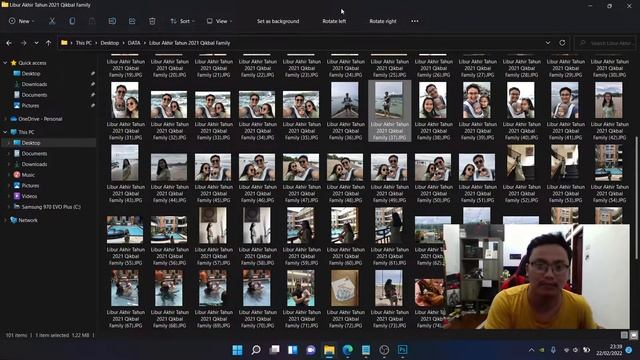This screenshot has height=360, width=640.
Task: Click the Cut scissors icon
Action: [x=52, y=21]
